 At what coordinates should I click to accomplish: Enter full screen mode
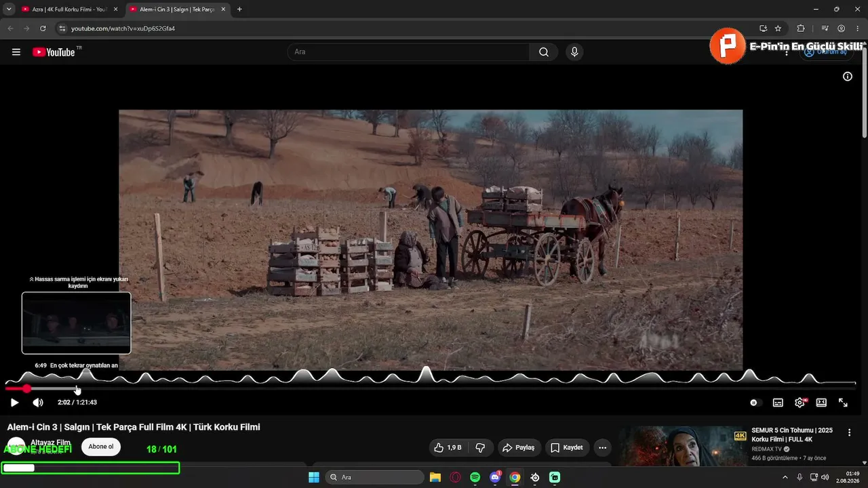point(843,403)
